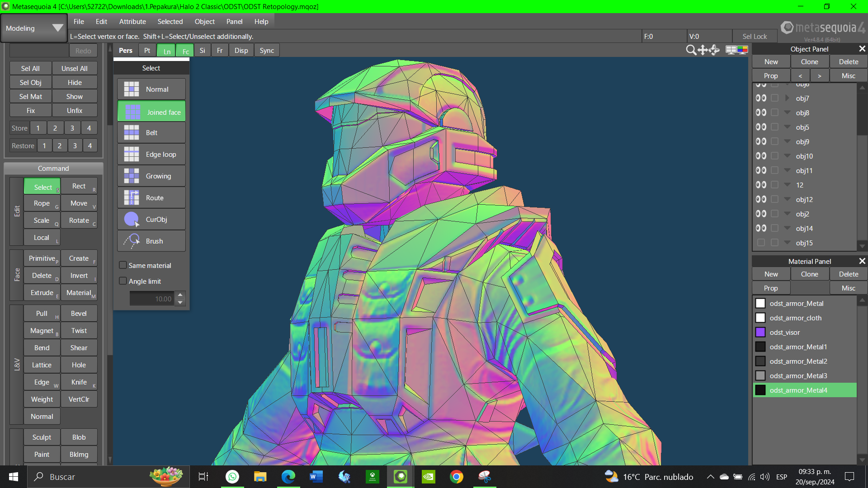Open the Modeling mode dropdown
Viewport: 868px width, 488px height.
coord(34,28)
